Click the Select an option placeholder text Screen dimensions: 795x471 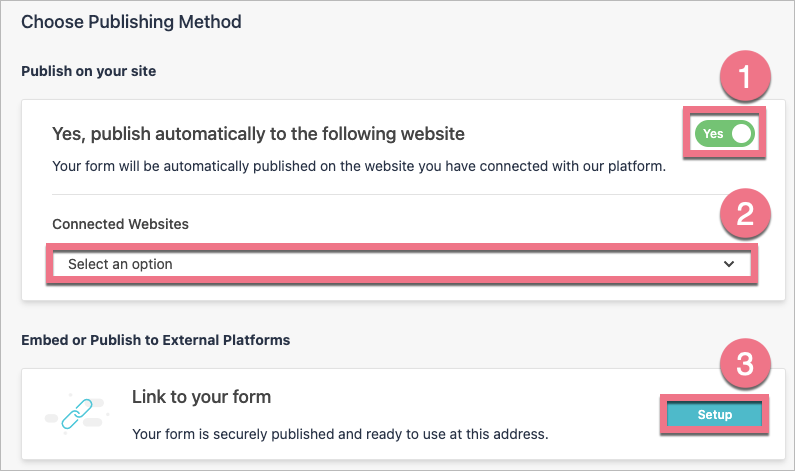120,264
